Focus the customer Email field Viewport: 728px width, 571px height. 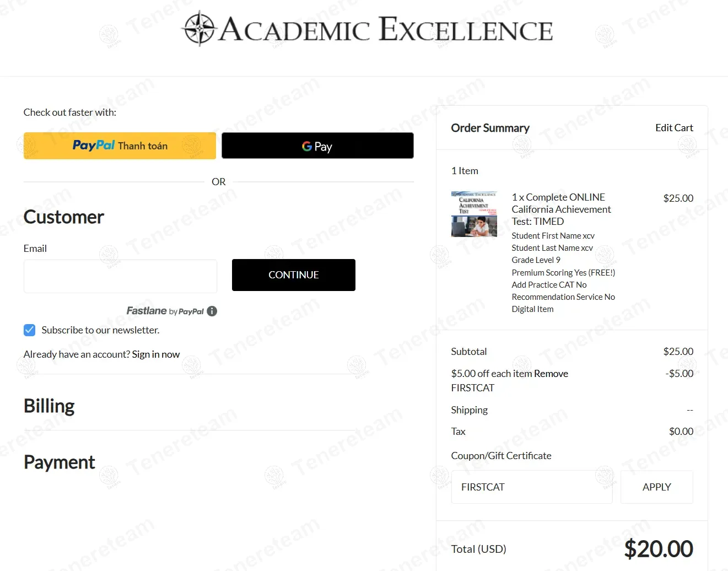tap(120, 276)
